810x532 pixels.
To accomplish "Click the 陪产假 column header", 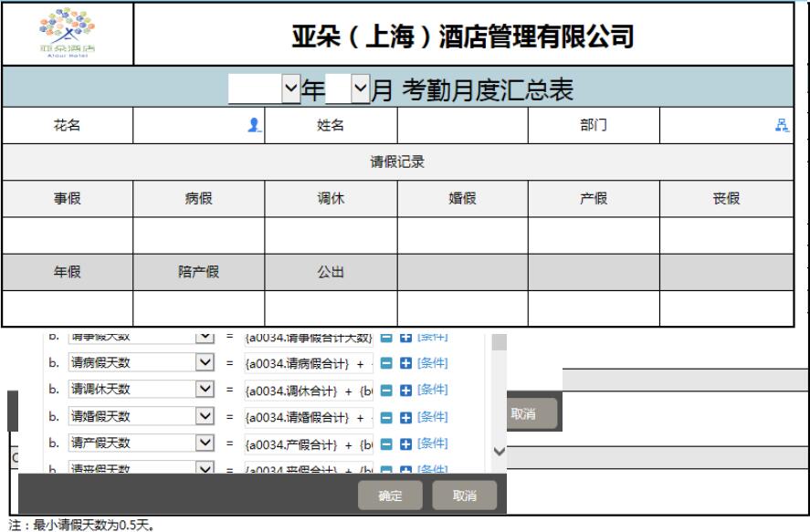I will (x=198, y=272).
